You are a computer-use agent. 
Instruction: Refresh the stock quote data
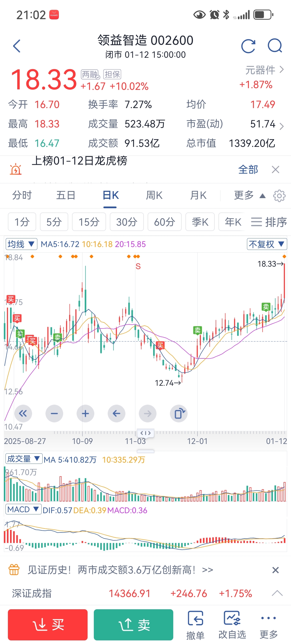coord(248,46)
